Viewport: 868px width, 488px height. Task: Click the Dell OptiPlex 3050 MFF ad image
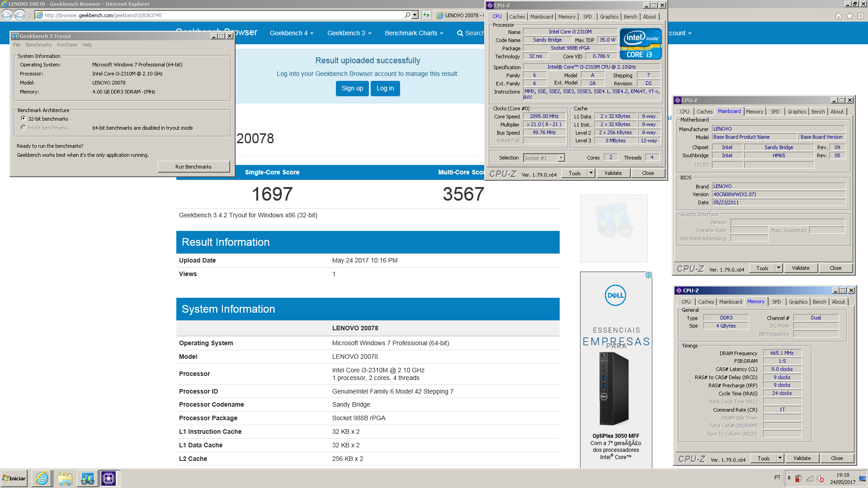pyautogui.click(x=614, y=389)
